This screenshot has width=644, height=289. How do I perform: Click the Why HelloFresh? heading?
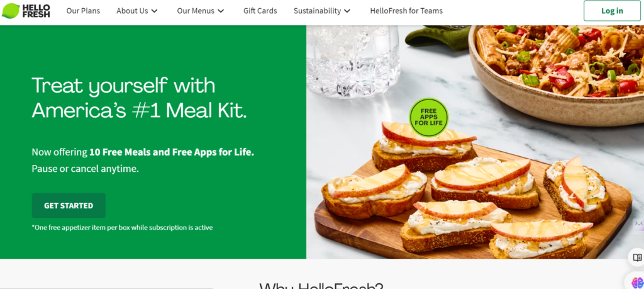pyautogui.click(x=321, y=286)
